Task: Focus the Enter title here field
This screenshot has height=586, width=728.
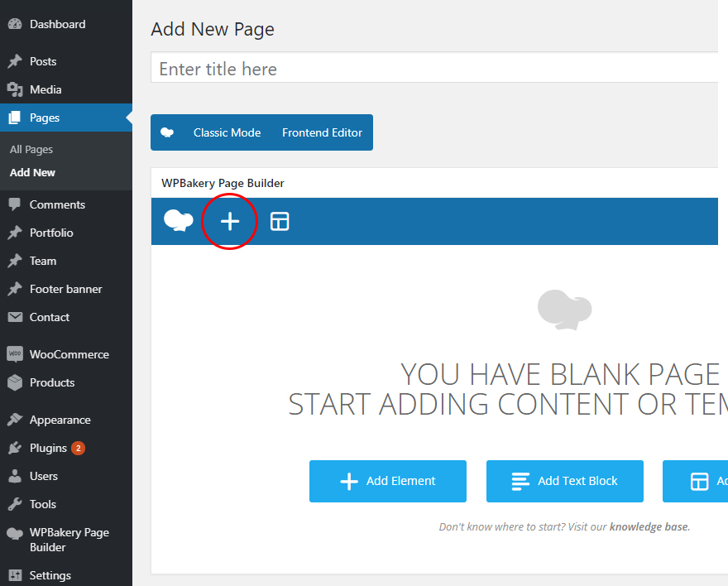Action: tap(434, 69)
